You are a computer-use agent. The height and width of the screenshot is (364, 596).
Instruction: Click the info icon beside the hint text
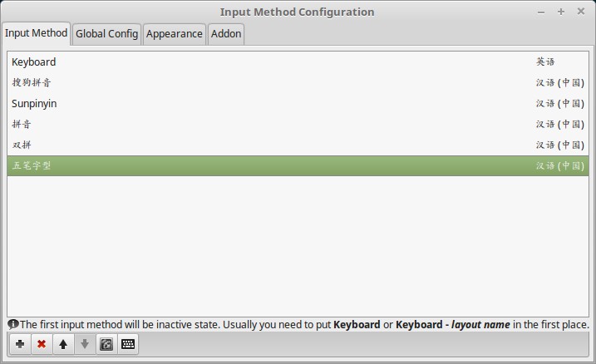(x=12, y=324)
